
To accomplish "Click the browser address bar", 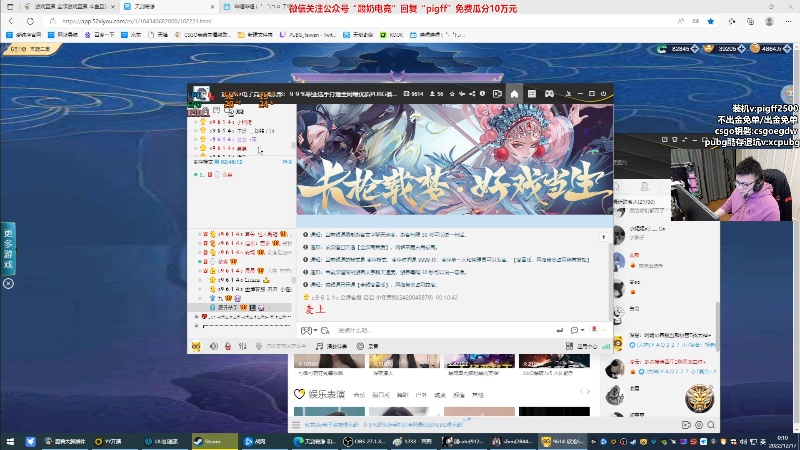I will click(x=357, y=21).
